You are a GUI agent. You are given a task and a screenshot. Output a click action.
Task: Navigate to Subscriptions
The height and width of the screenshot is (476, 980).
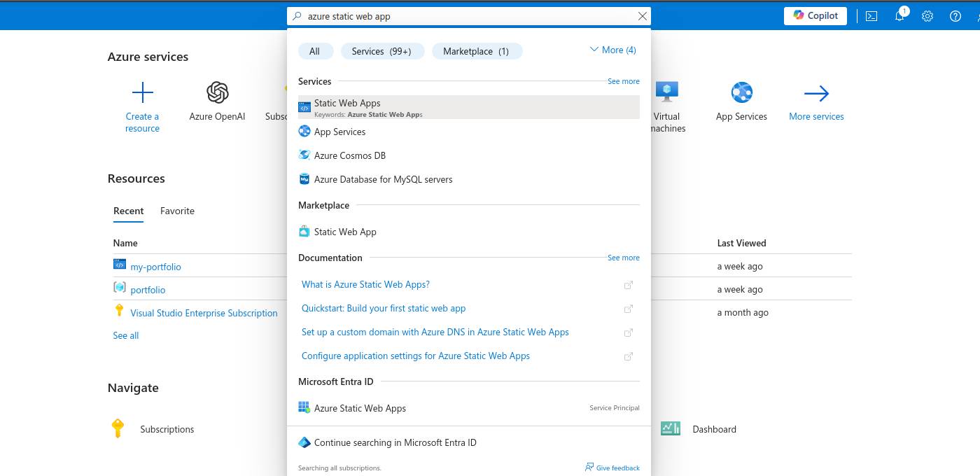pyautogui.click(x=167, y=429)
